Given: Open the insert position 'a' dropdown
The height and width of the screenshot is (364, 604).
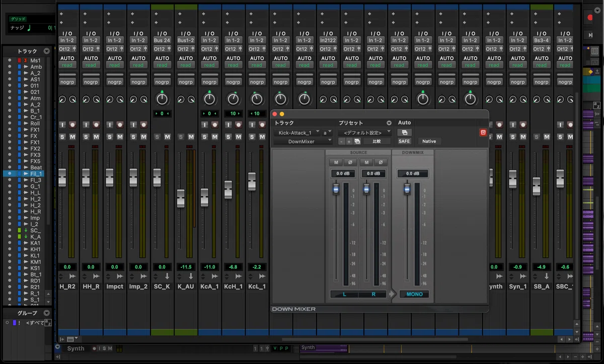Looking at the screenshot, I should coord(327,132).
